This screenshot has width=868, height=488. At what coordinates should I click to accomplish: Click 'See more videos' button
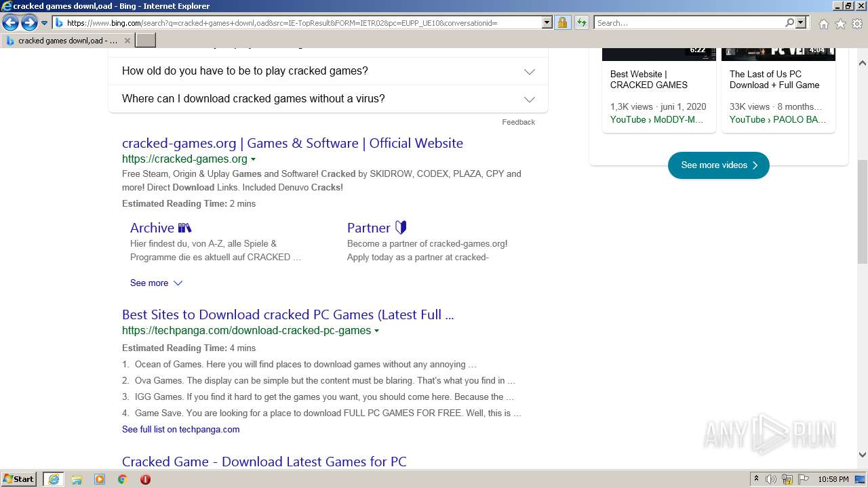(719, 165)
